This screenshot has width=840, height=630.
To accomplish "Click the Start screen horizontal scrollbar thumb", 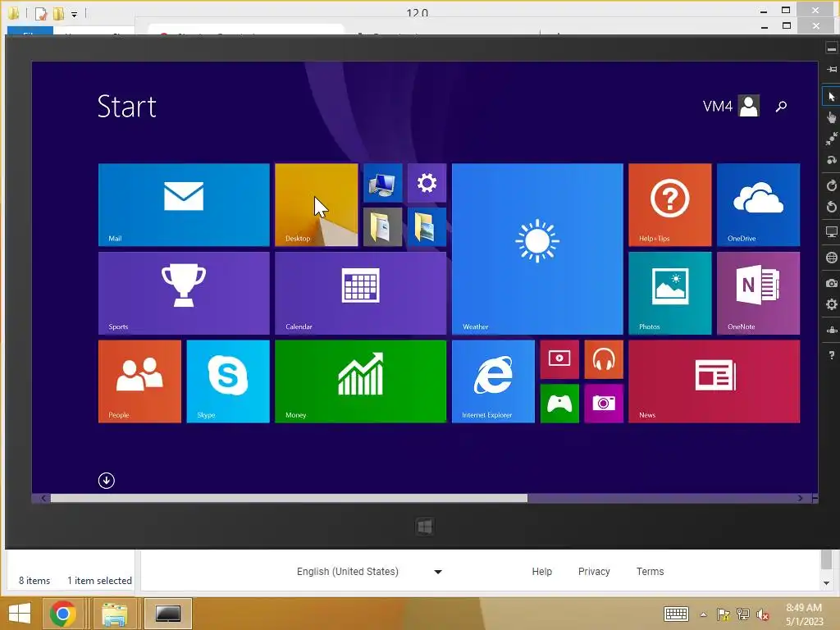I will pos(289,498).
